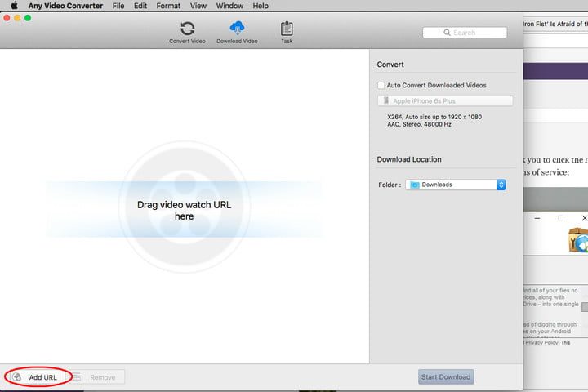Click the Remove list icon
Screen dimensions: 588x392
click(77, 377)
